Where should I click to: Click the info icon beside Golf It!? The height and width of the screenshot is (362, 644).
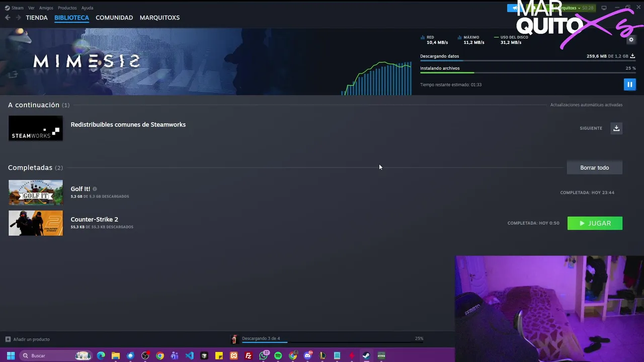(x=95, y=189)
